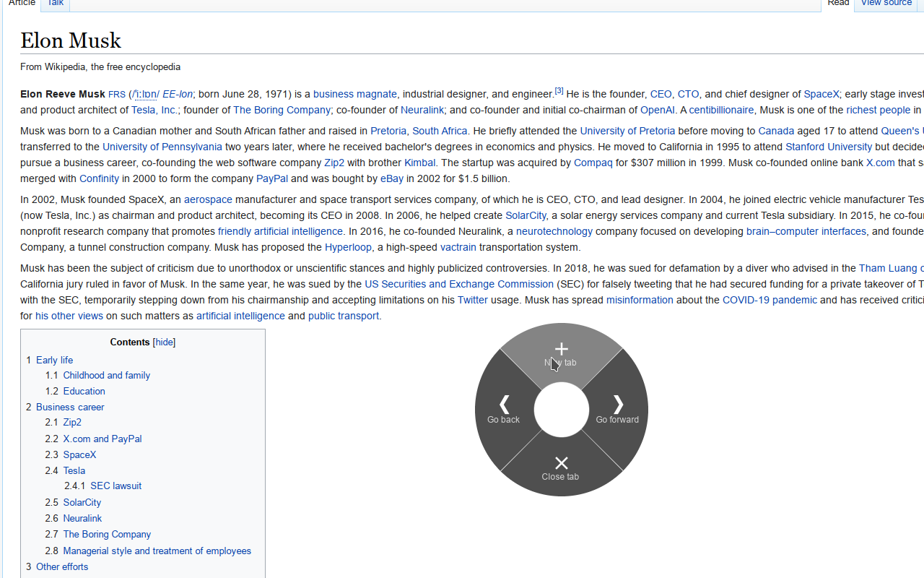Viewport: 924px width, 578px height.
Task: Open 2.8 Managerial style and treatment of employees
Action: coord(148,551)
